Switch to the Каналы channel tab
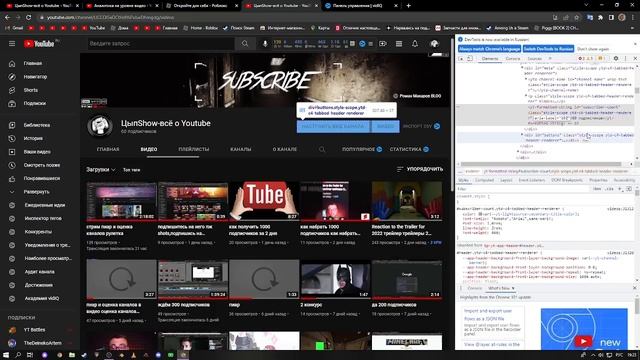This screenshot has width=640, height=360. [x=241, y=149]
